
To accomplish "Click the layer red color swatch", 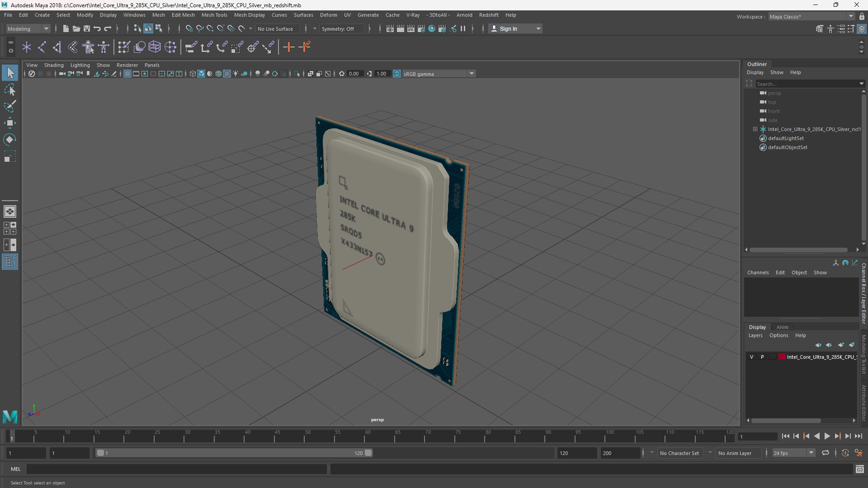I will click(782, 357).
